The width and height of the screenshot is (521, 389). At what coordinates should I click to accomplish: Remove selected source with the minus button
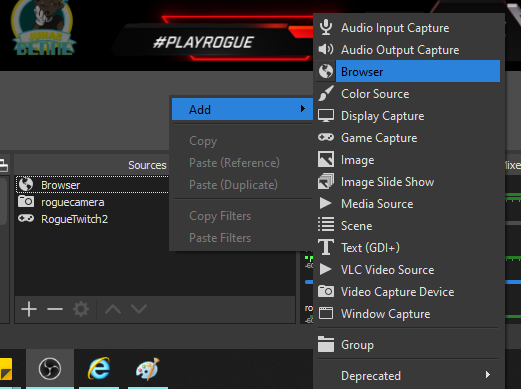[x=55, y=309]
